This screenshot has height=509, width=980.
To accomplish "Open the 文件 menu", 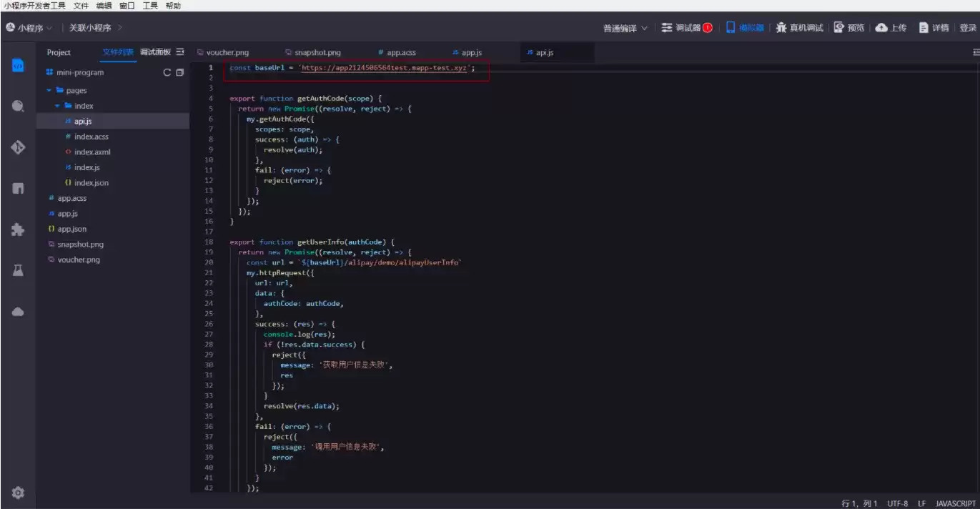I will 81,6.
